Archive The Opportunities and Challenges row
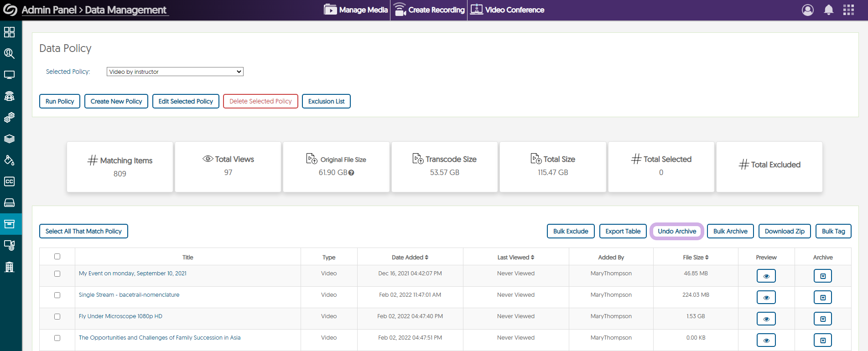This screenshot has width=868, height=351. pyautogui.click(x=823, y=340)
